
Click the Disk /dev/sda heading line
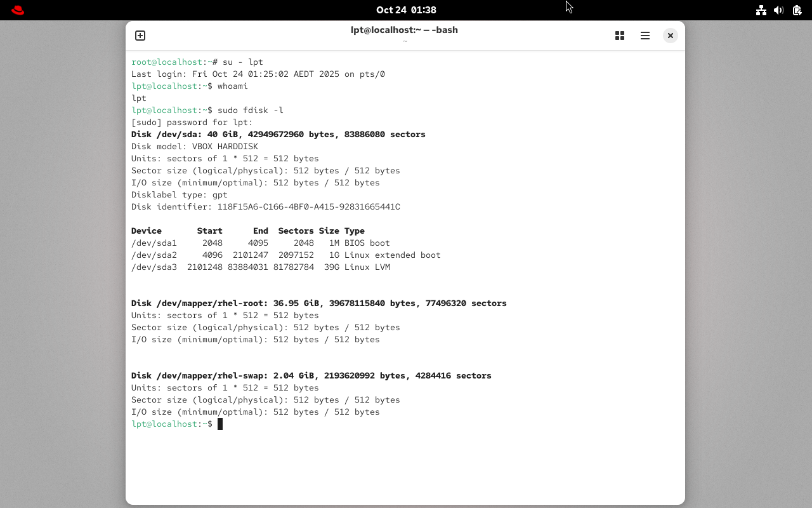278,135
